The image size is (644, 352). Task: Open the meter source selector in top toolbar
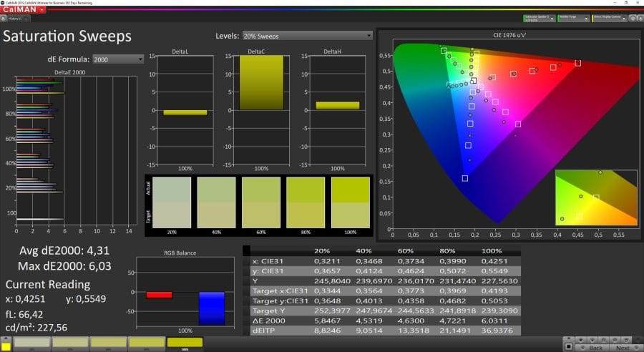click(x=539, y=16)
